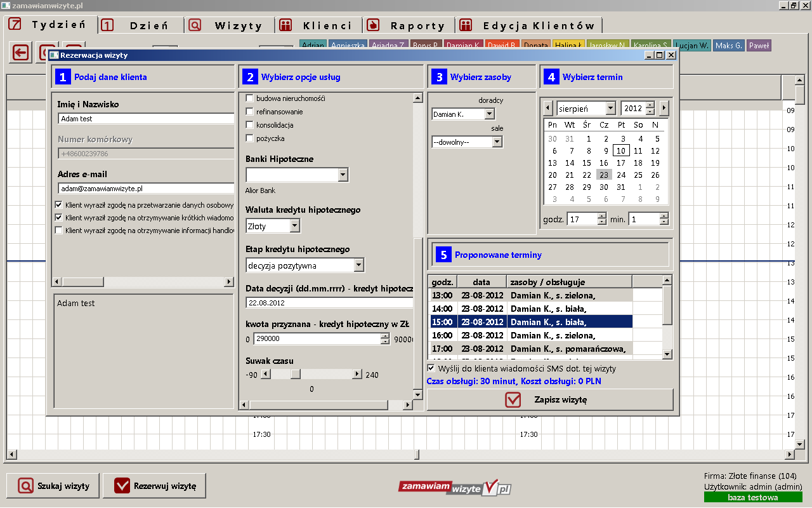Viewport: 812px width, 508px height.
Task: Click the main calendar horizontal scrollbar thumb
Action: pyautogui.click(x=417, y=455)
